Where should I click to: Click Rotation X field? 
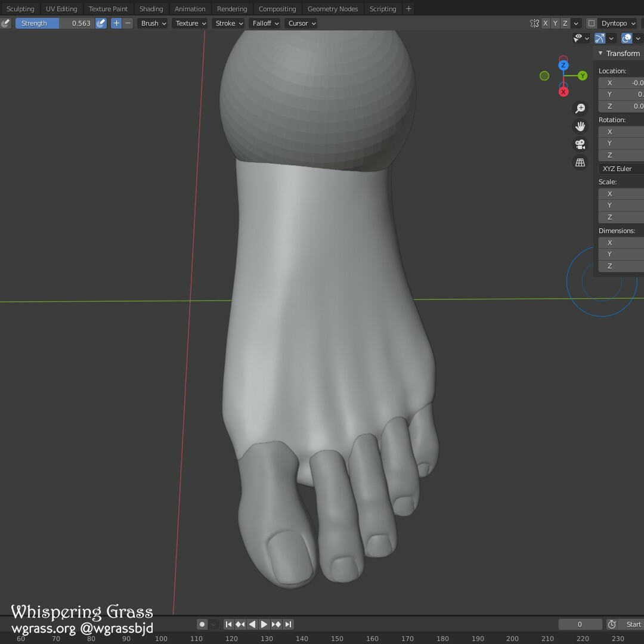point(621,131)
